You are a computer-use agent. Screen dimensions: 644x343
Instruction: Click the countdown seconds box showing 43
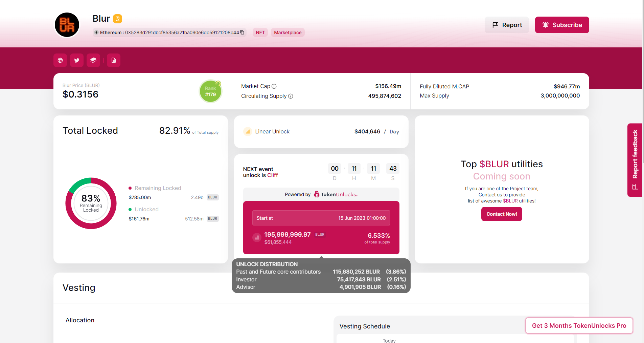pos(393,169)
